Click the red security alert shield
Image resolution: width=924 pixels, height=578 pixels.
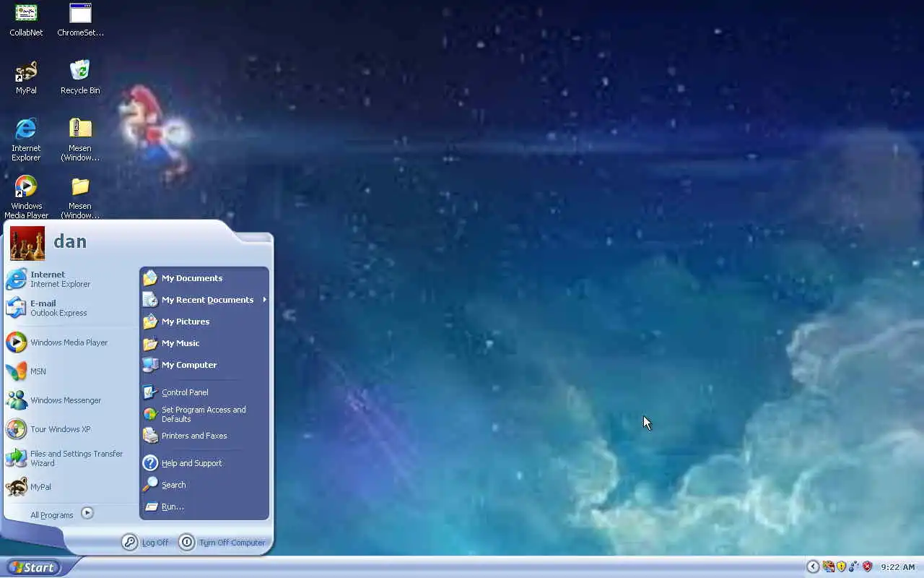(x=868, y=567)
